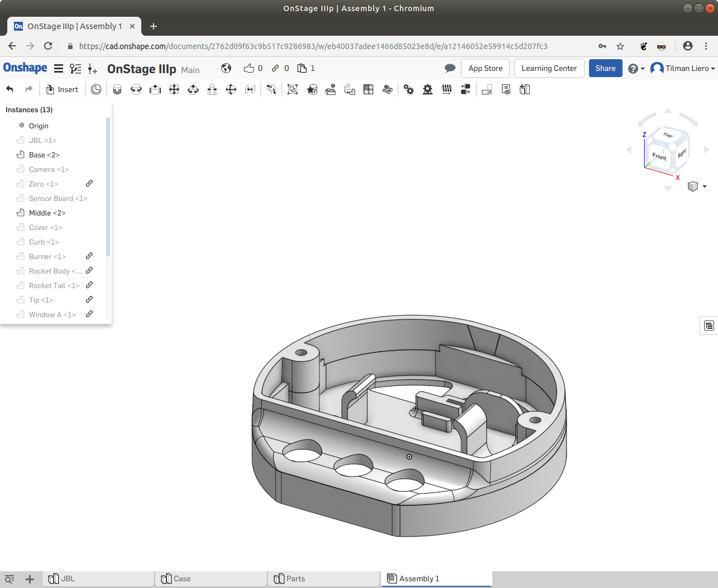
Task: Open the versions and history graph icon
Action: tap(75, 69)
